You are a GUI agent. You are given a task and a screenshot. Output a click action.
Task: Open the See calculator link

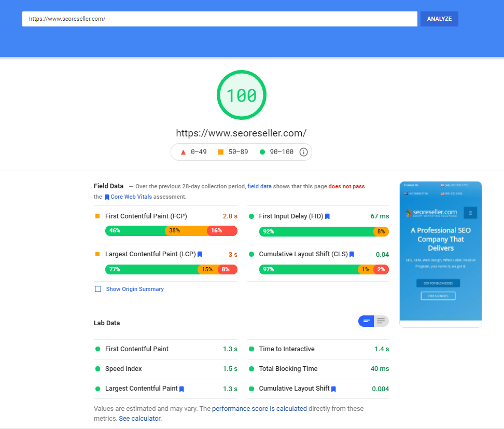[x=140, y=419]
